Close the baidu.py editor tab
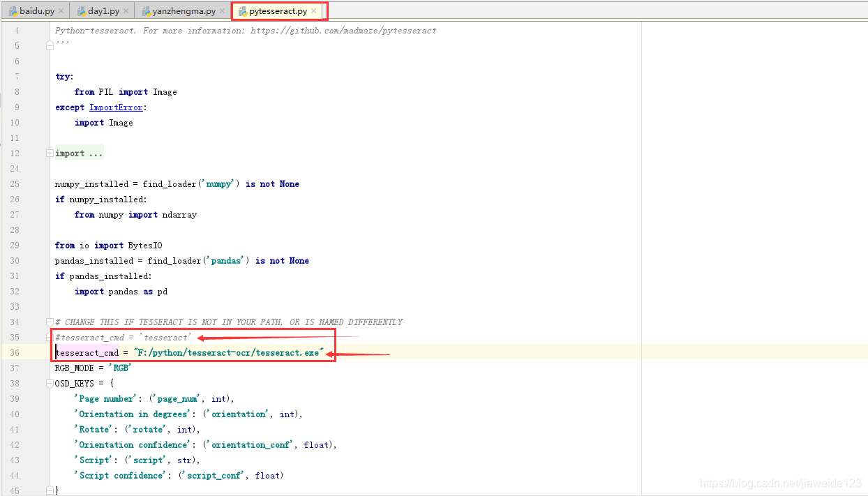 [61, 11]
